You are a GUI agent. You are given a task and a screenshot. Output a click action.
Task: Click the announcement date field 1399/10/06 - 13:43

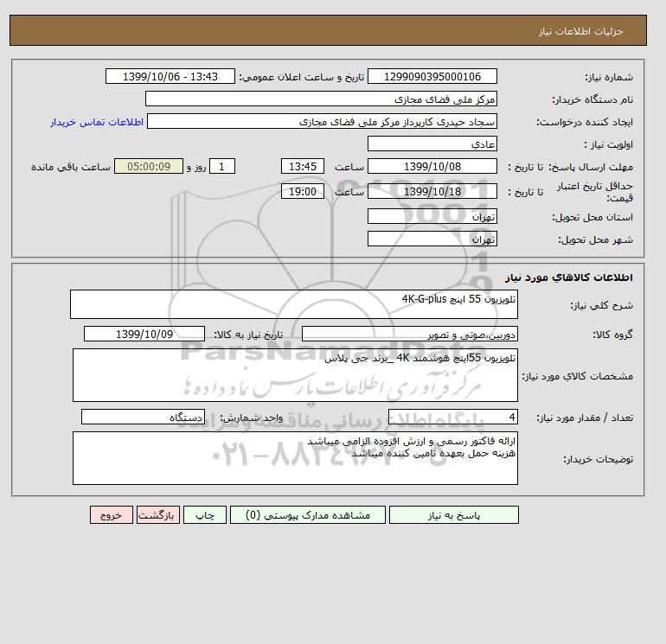click(170, 76)
